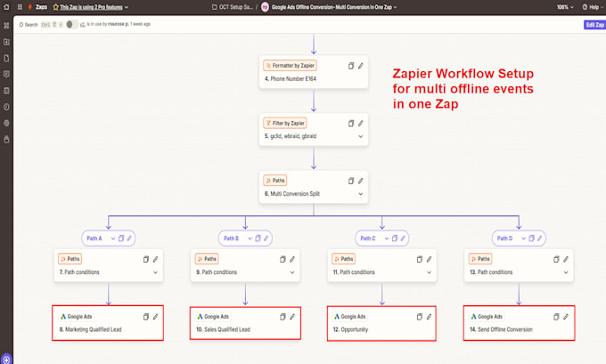Select the Multi Conversion Split step card
The width and height of the screenshot is (606, 364).
pos(314,187)
